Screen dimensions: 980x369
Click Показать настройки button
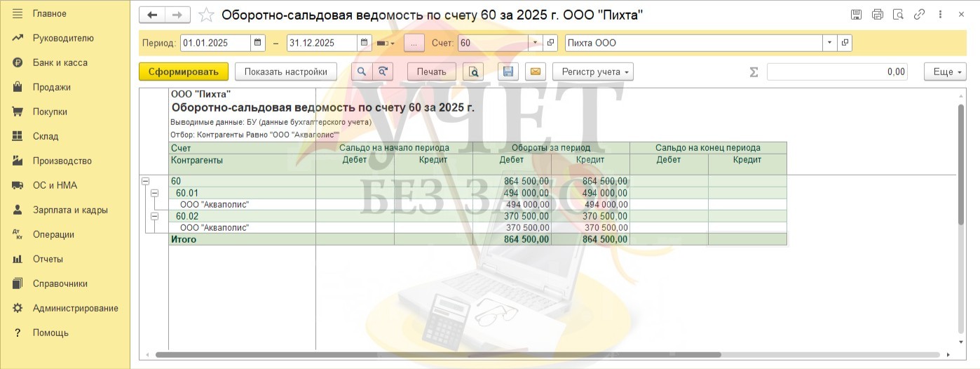pos(286,72)
